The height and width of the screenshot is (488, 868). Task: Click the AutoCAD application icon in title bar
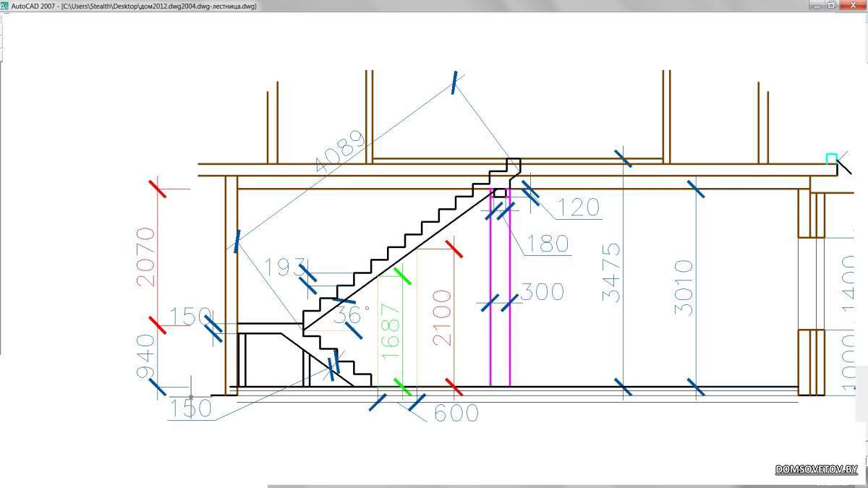tap(4, 5)
